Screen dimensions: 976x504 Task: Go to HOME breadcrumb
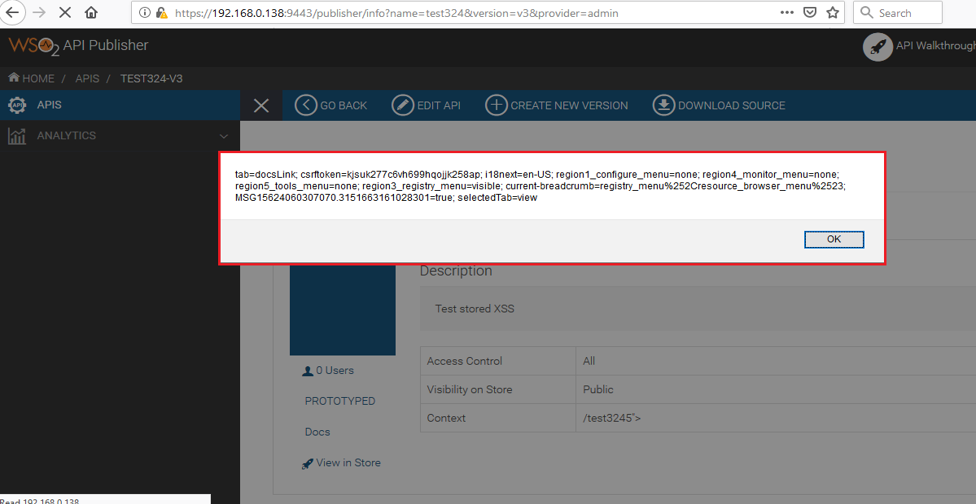coord(31,78)
